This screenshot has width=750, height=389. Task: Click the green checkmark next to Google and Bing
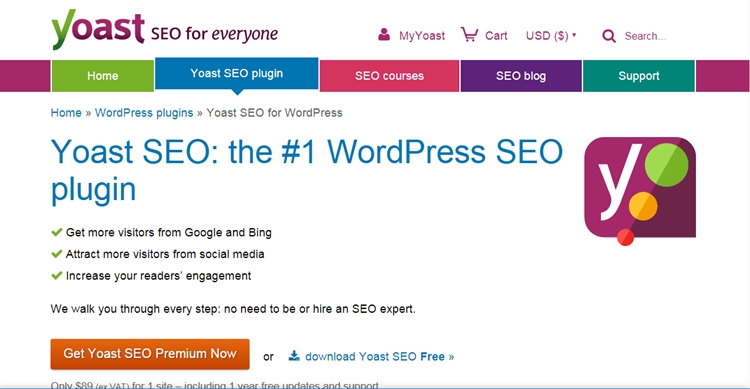coord(56,232)
